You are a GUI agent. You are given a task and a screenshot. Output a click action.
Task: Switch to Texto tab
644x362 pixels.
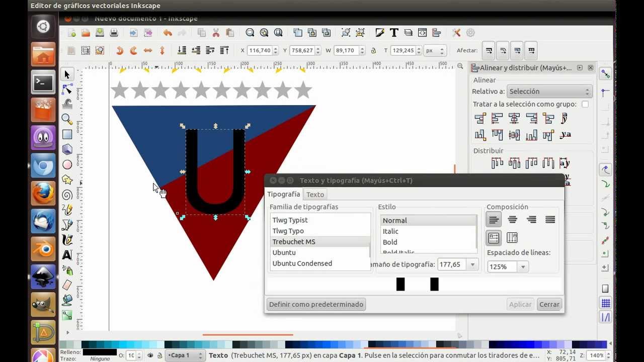click(315, 195)
